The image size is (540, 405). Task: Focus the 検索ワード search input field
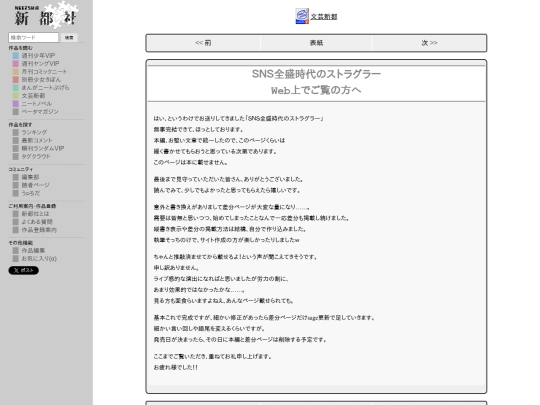click(33, 38)
